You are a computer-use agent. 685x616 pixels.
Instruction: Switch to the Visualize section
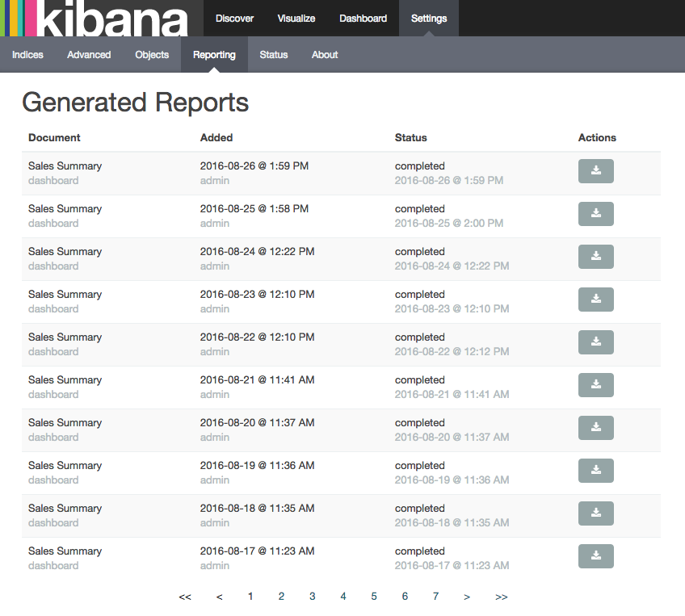click(296, 19)
